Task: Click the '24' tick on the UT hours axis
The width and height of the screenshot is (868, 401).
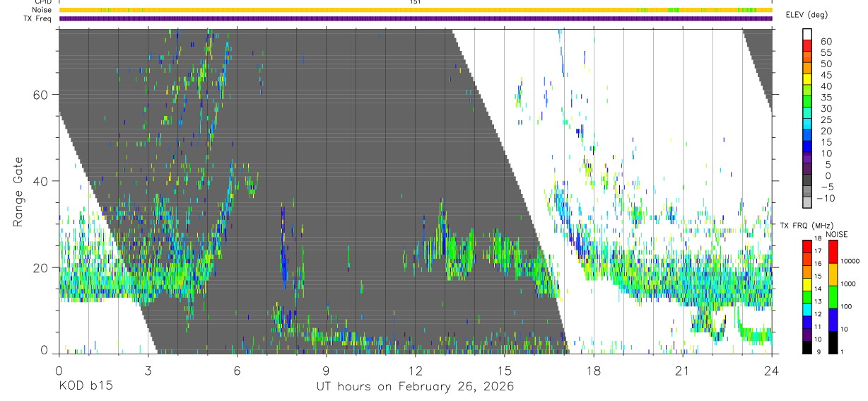Action: tap(772, 371)
